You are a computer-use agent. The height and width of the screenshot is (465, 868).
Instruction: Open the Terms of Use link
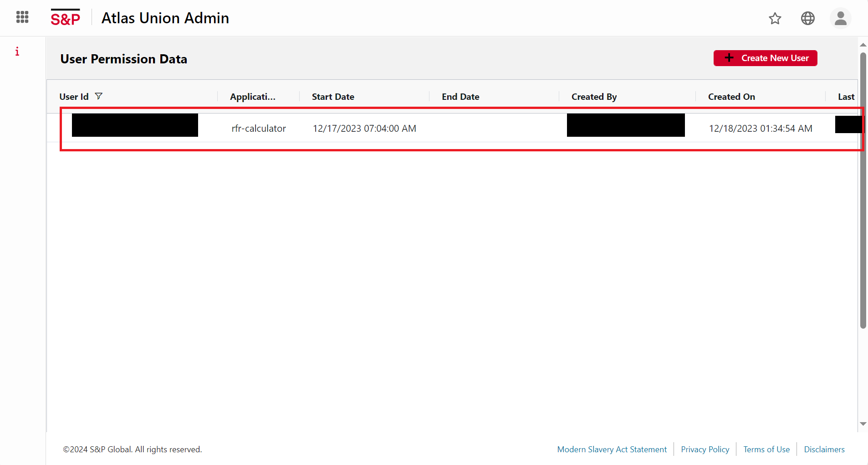point(766,449)
